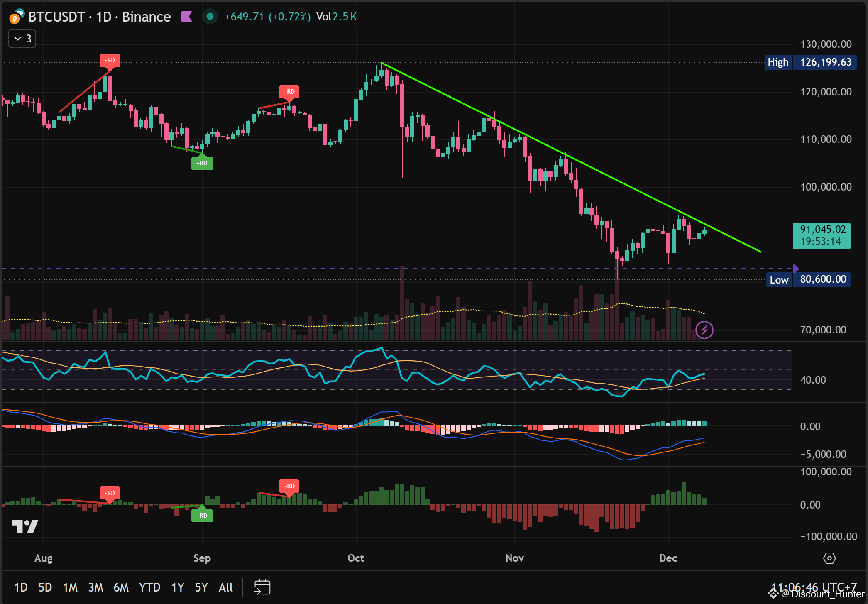Click the green +RD label on price chart
Viewport: 868px width, 604px height.
(x=202, y=163)
